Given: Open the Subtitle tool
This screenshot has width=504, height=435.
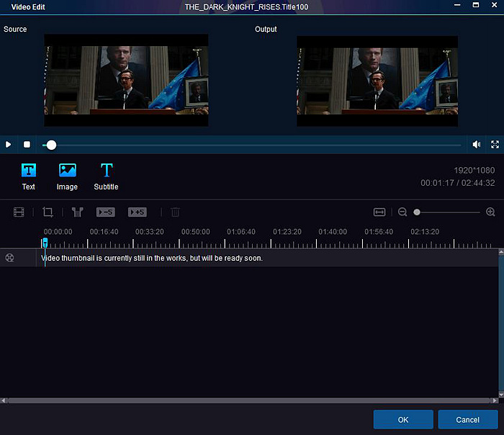Looking at the screenshot, I should point(106,177).
